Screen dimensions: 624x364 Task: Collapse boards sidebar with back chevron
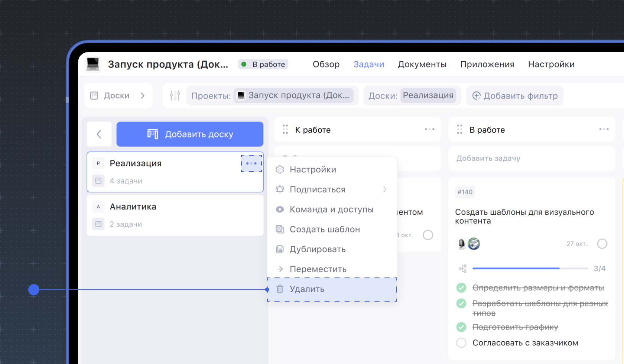(x=99, y=134)
